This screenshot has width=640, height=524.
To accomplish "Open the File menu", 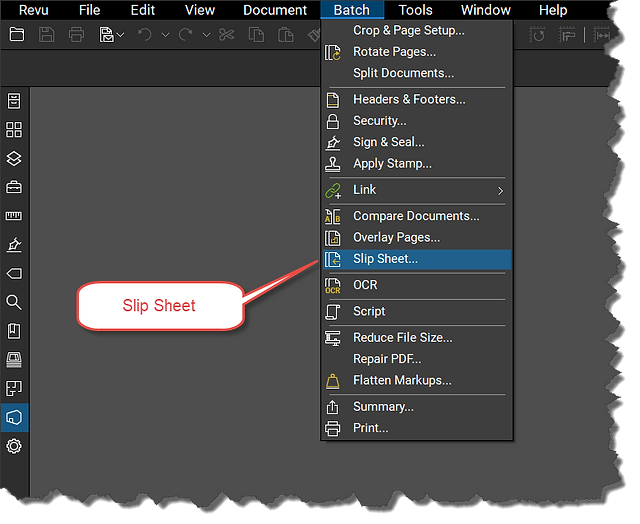I will (x=89, y=10).
